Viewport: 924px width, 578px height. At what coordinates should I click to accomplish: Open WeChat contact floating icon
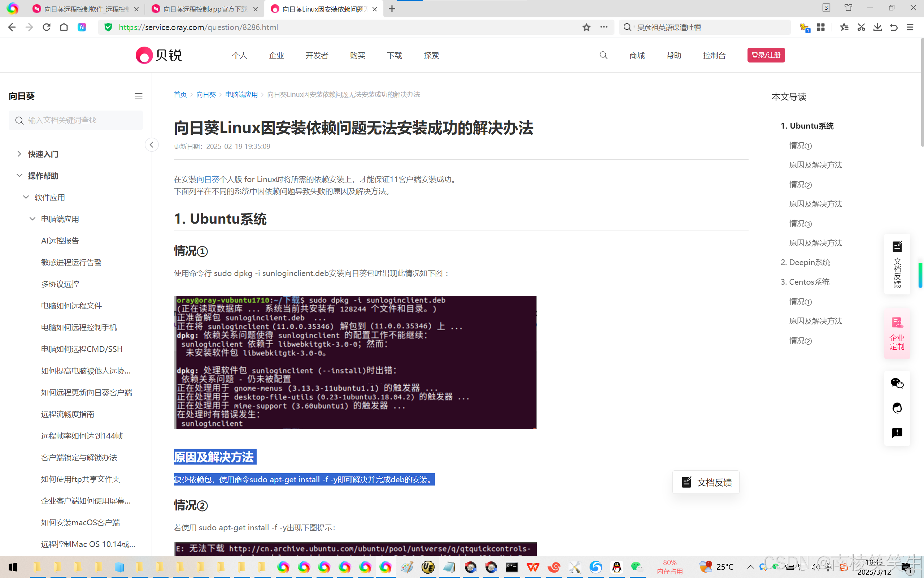(x=897, y=383)
